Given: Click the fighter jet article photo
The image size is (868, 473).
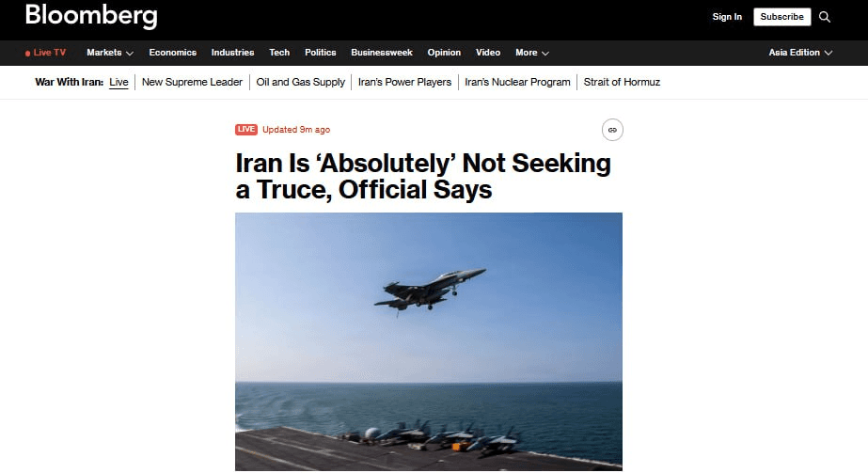Looking at the screenshot, I should [x=429, y=341].
